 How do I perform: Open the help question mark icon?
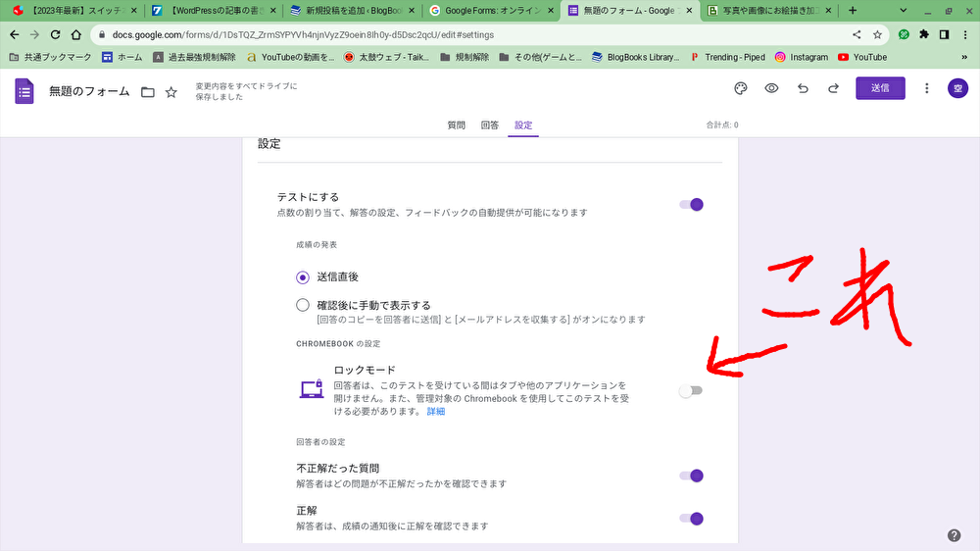pos(954,535)
